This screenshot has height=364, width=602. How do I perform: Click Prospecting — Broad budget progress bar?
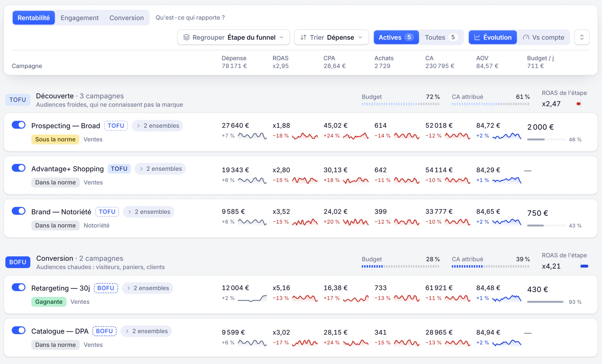tap(546, 140)
